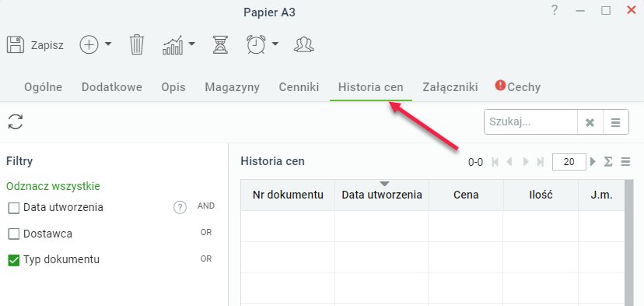Clear search with the X icon
This screenshot has height=306, width=644.
point(590,122)
